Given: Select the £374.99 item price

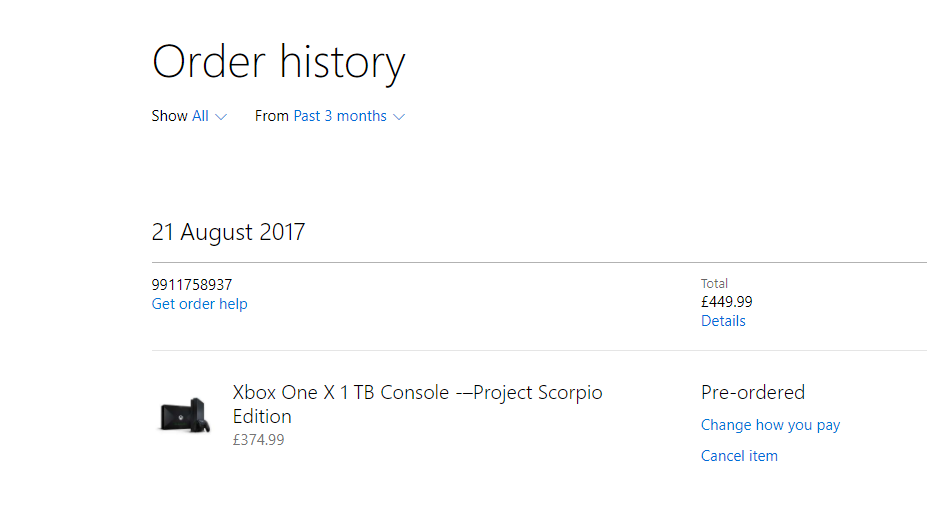Looking at the screenshot, I should point(258,440).
